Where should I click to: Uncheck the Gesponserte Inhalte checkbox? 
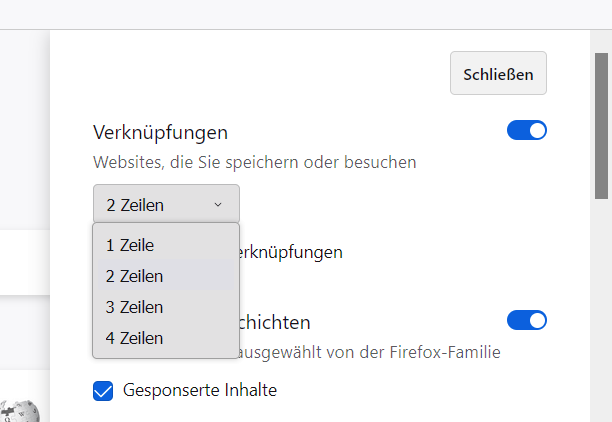[x=103, y=390]
